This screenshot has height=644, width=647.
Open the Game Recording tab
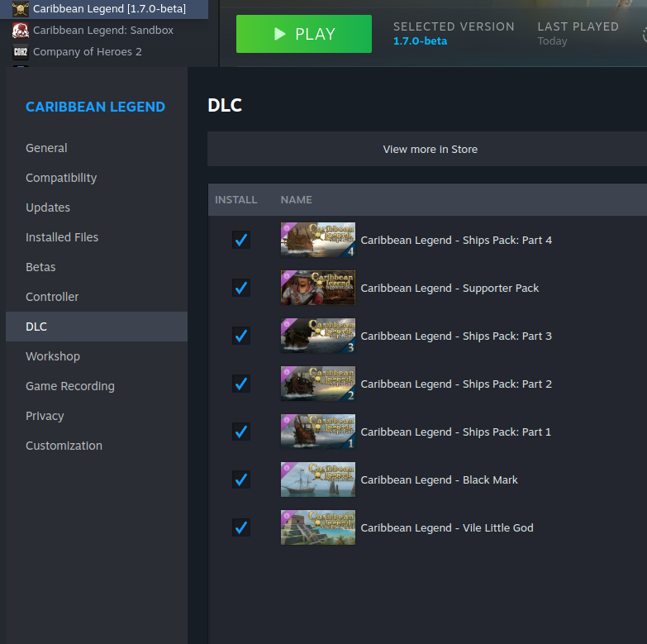pos(97,385)
